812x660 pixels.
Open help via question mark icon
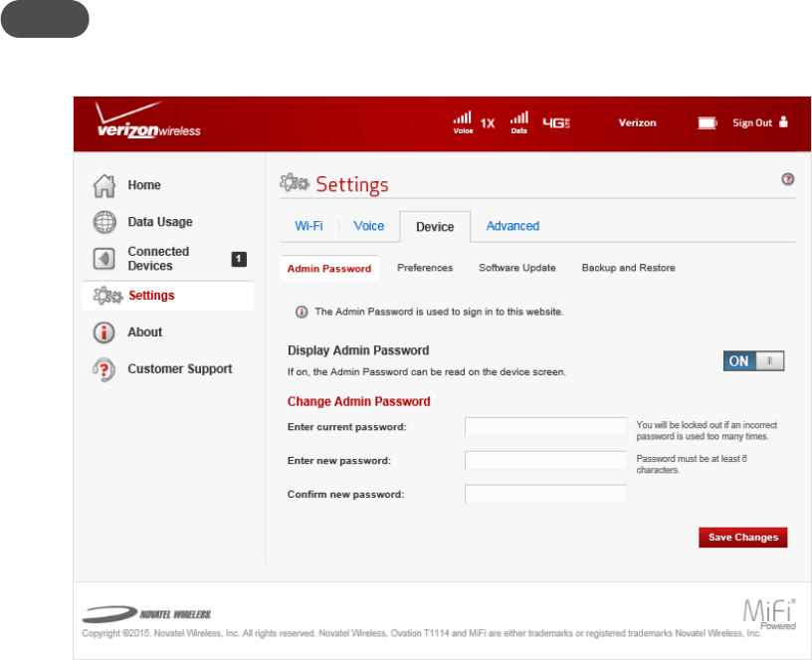click(x=788, y=179)
